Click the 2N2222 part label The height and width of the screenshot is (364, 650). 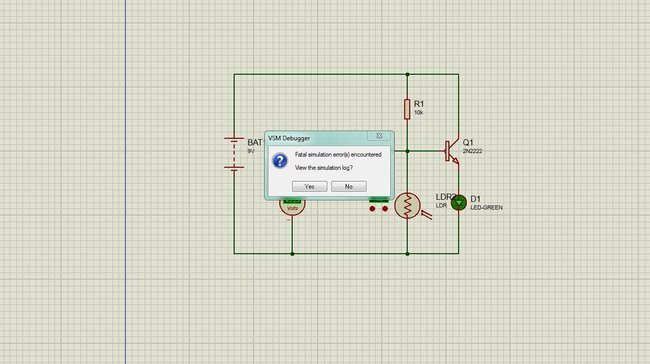click(x=472, y=151)
